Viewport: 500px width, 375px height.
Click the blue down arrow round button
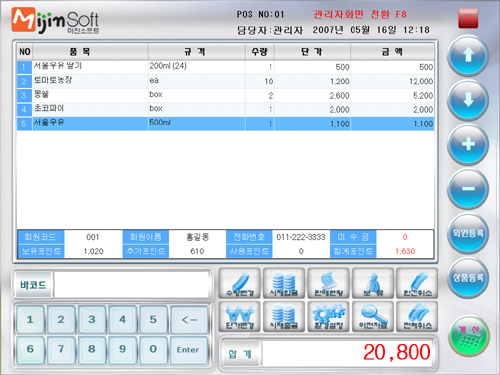pyautogui.click(x=468, y=100)
